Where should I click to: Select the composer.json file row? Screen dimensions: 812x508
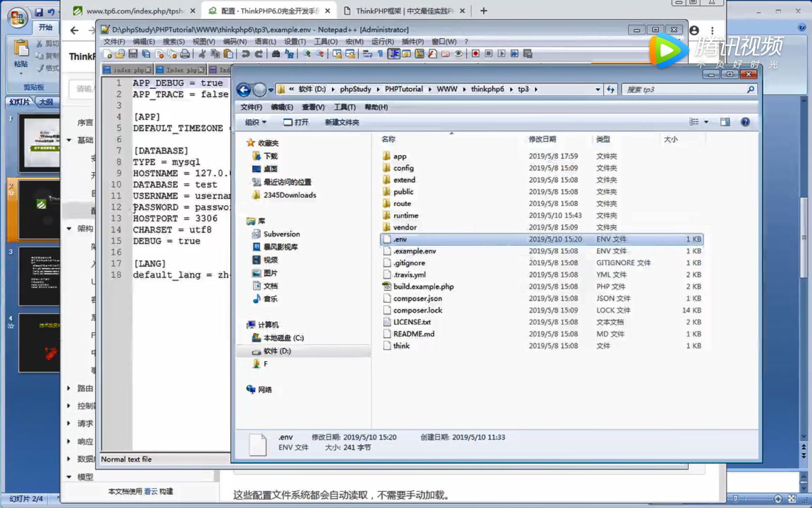point(541,299)
